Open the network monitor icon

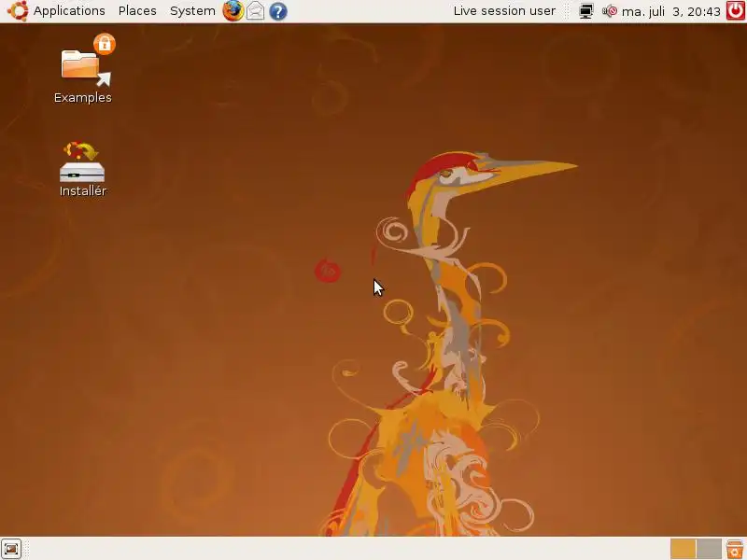coord(586,11)
